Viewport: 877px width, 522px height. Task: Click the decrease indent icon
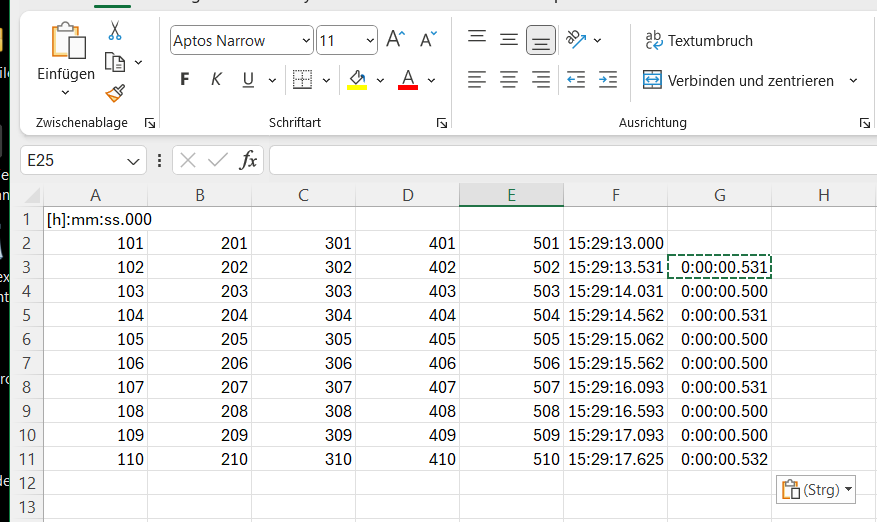click(x=575, y=79)
